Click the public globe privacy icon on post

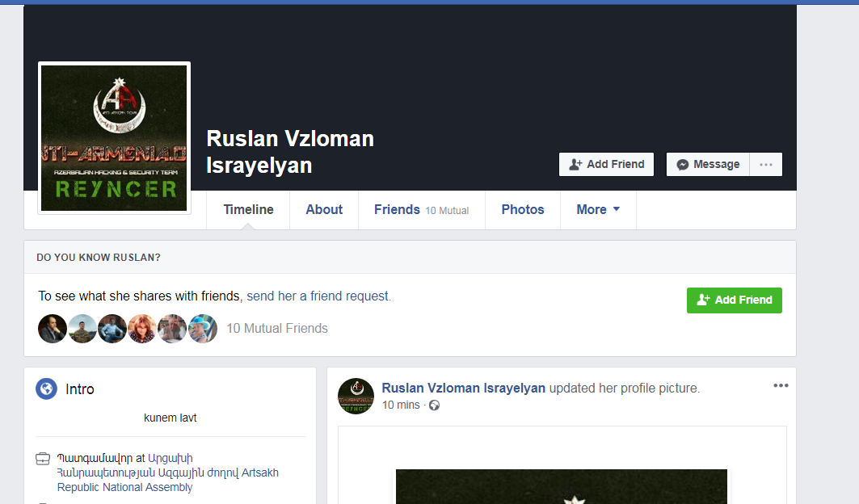pos(435,405)
